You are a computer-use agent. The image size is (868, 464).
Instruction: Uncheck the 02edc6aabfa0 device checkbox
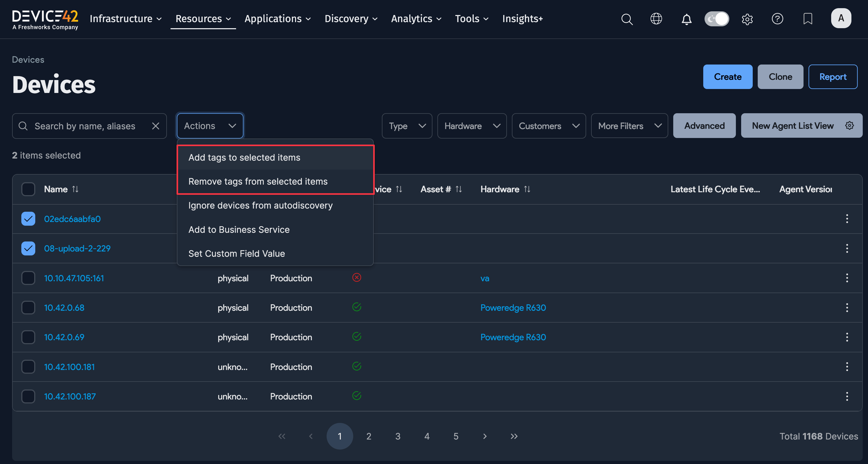28,219
